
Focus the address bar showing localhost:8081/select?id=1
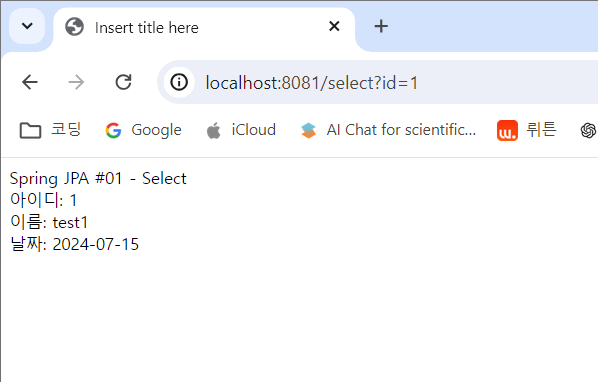378,82
